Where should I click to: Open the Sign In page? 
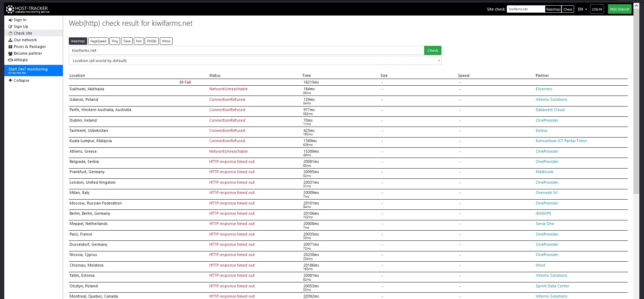click(20, 20)
